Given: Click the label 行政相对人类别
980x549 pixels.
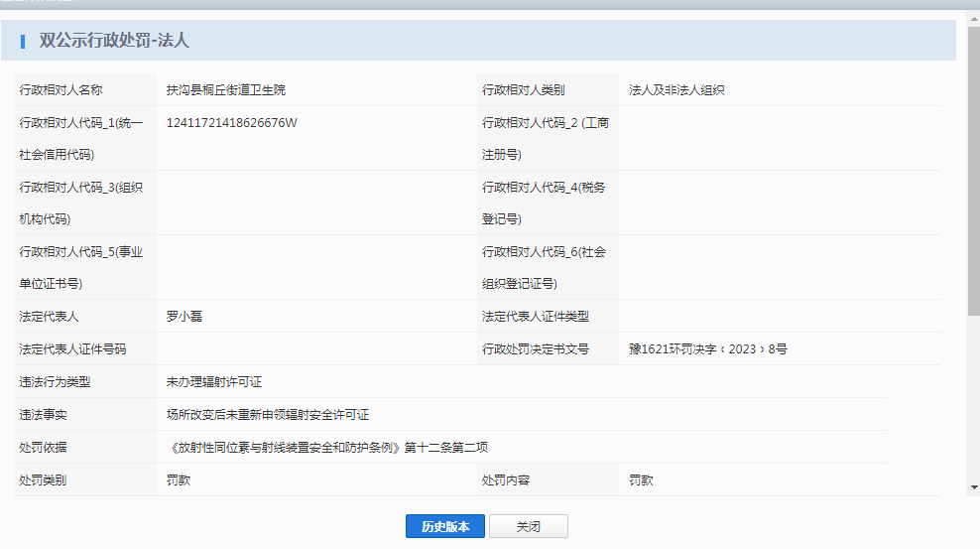Looking at the screenshot, I should [523, 90].
